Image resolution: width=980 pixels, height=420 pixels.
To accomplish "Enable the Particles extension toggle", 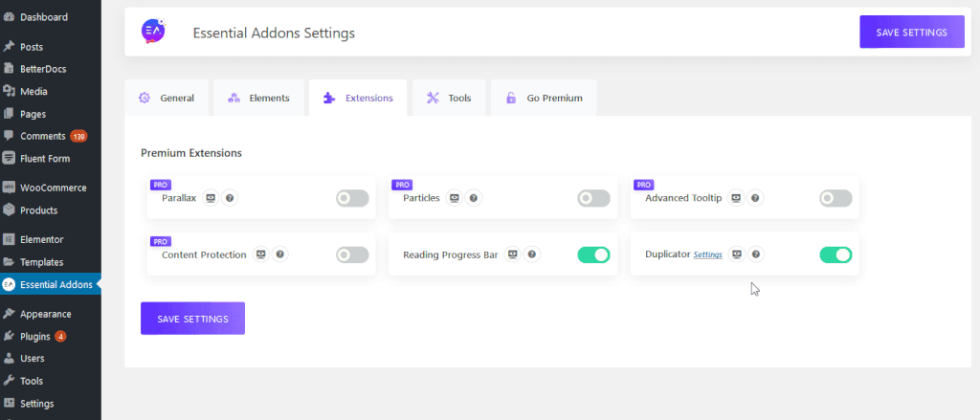I will point(593,198).
